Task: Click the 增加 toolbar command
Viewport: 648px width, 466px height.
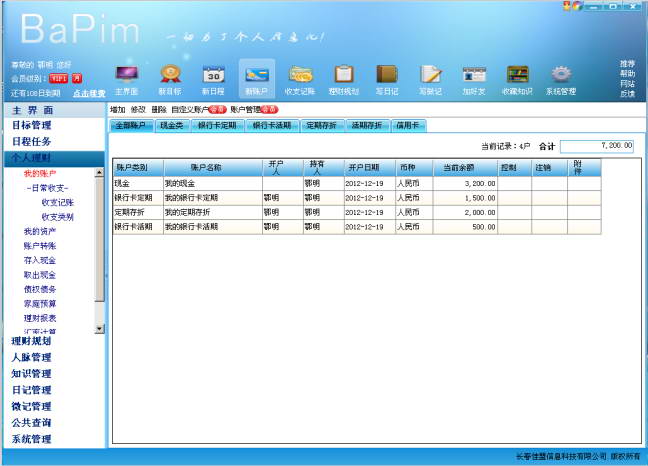Action: coord(118,109)
